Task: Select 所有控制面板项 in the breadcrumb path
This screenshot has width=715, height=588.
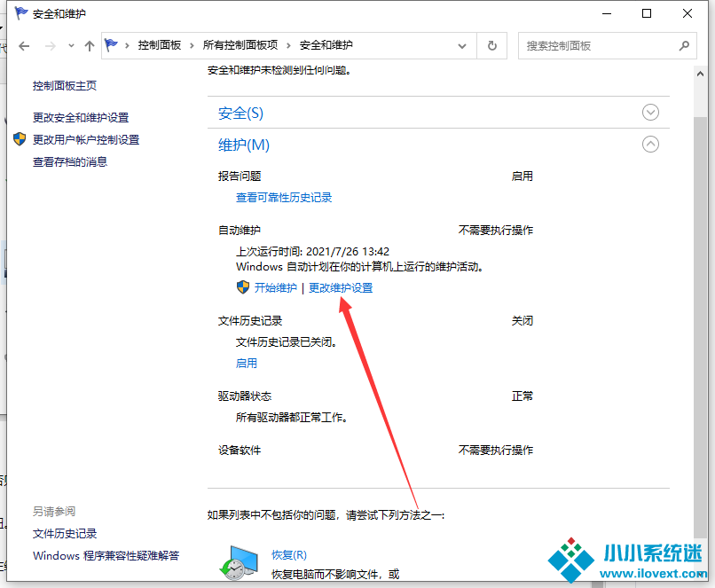Action: (240, 45)
